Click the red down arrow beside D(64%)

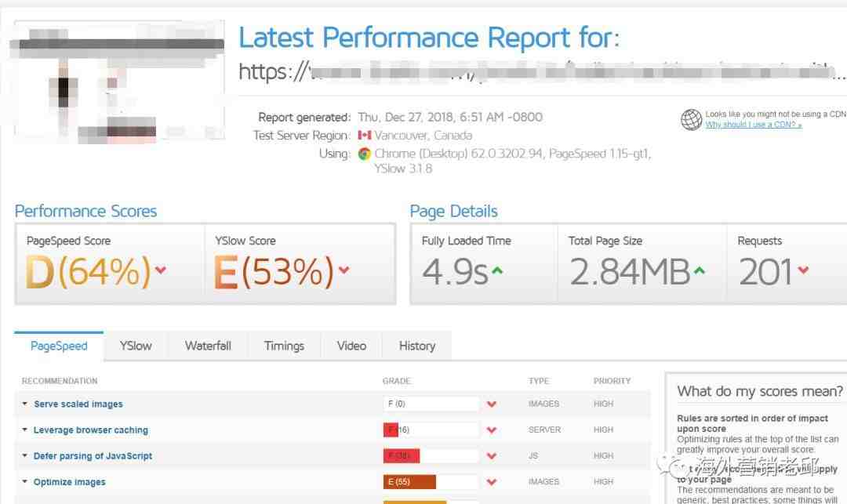point(161,271)
